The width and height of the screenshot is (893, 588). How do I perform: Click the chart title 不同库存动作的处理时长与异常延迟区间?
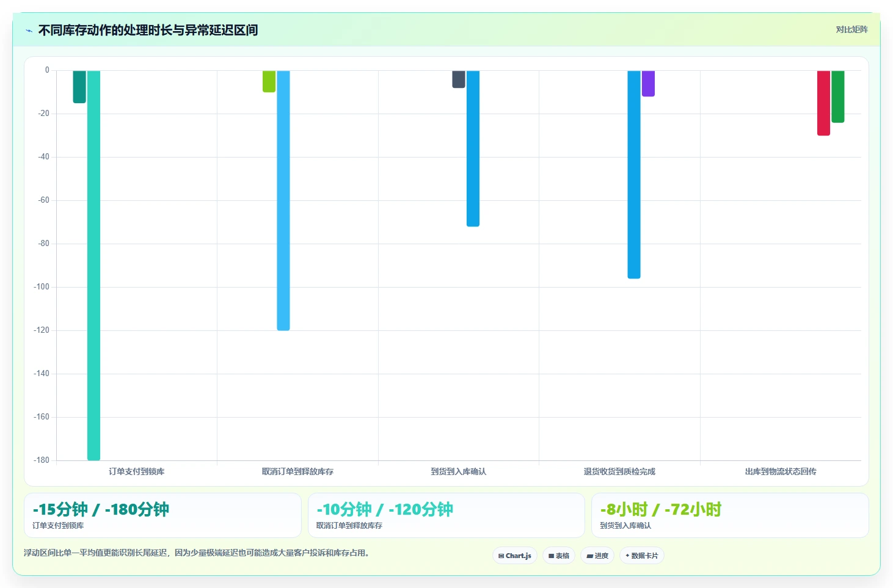[148, 30]
